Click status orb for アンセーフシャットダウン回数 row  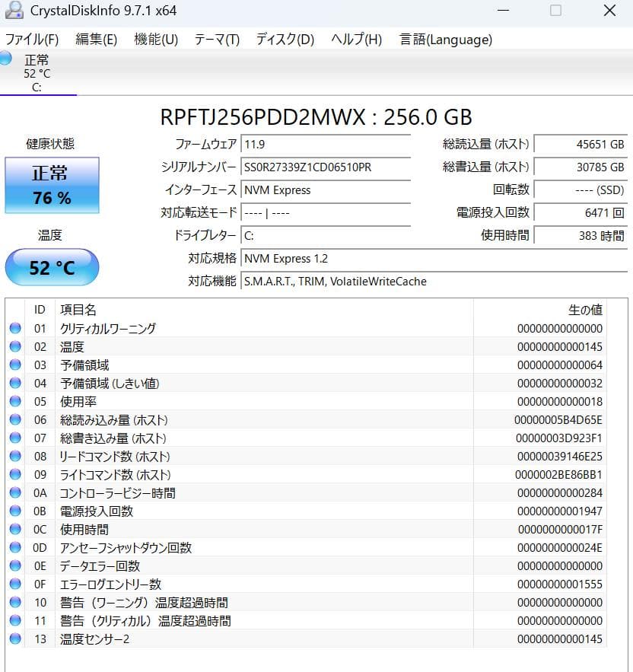tap(15, 547)
